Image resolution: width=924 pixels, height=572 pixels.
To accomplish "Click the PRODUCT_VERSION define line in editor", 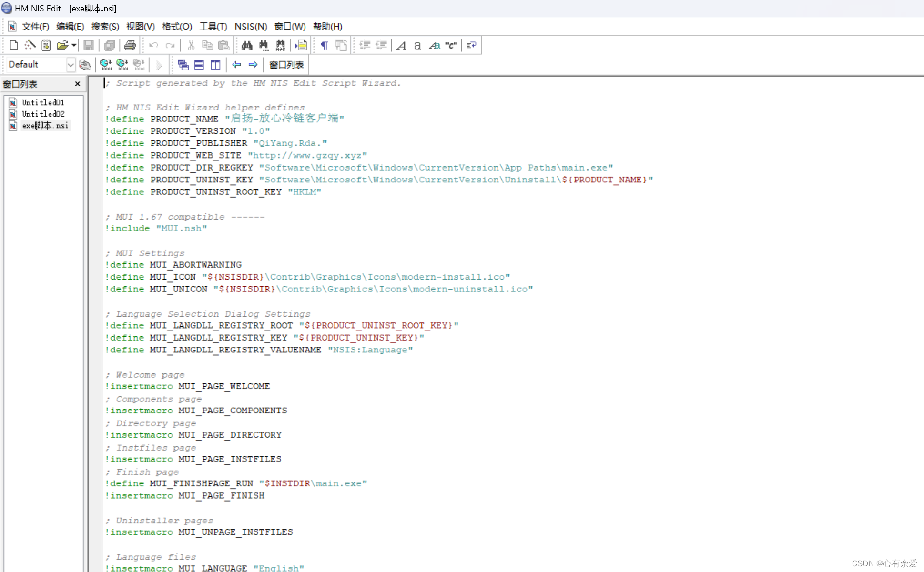I will 193,131.
